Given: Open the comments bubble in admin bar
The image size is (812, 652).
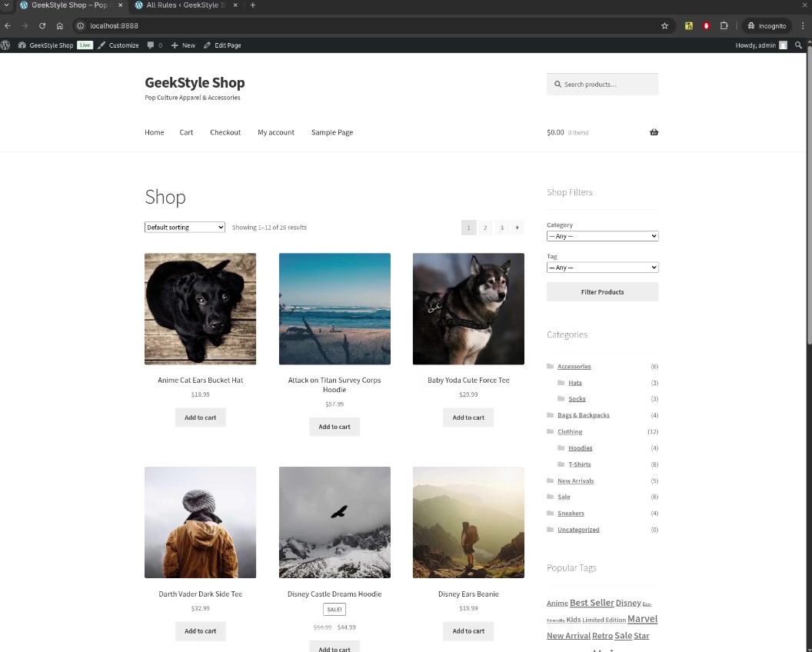Looking at the screenshot, I should point(155,45).
